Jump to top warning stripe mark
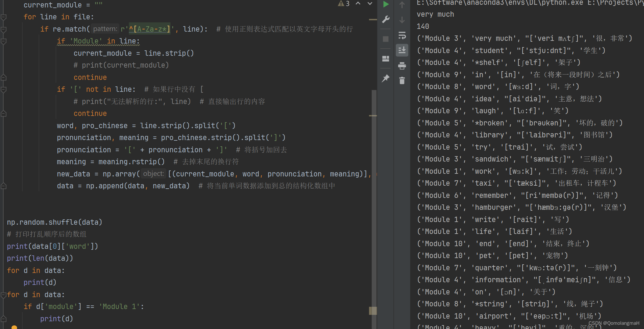This screenshot has height=329, width=644. (373, 20)
